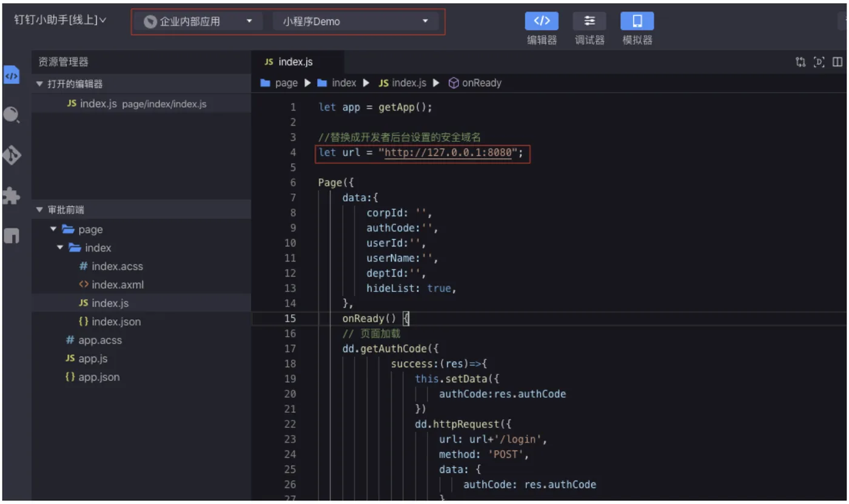Click the 'Page({' code line
The width and height of the screenshot is (849, 504).
(x=336, y=183)
